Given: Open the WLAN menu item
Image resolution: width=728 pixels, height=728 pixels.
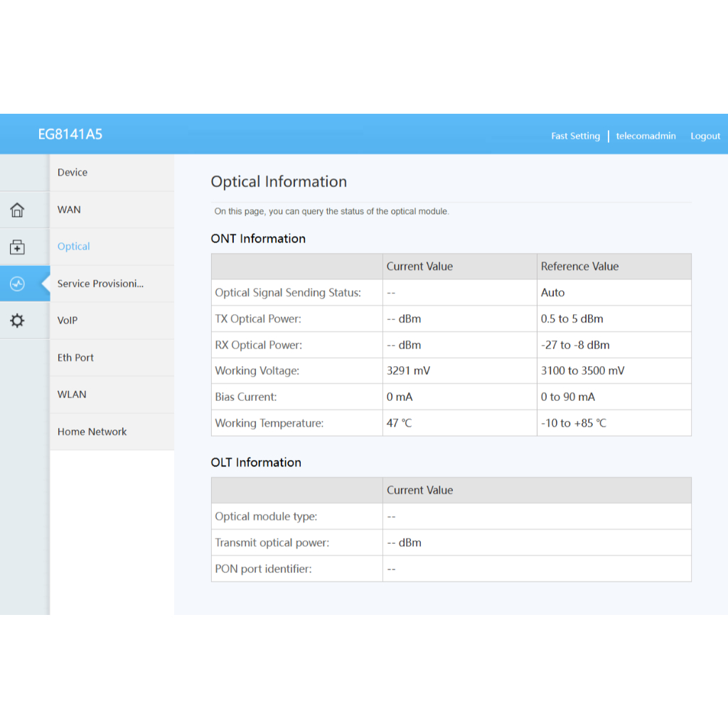Looking at the screenshot, I should click(72, 395).
